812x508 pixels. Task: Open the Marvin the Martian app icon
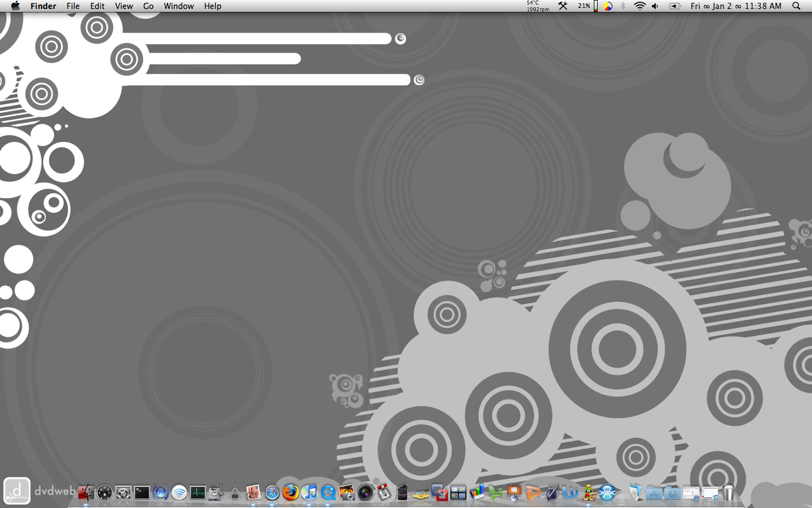tap(588, 493)
